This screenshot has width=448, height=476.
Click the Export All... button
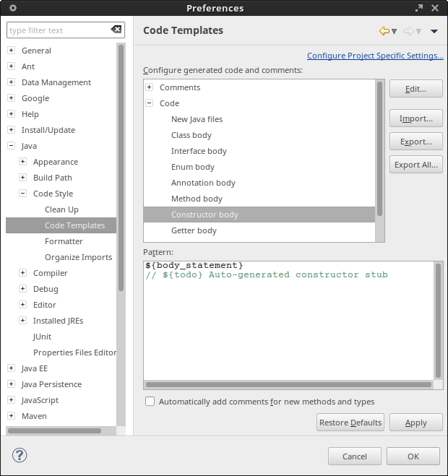[415, 165]
